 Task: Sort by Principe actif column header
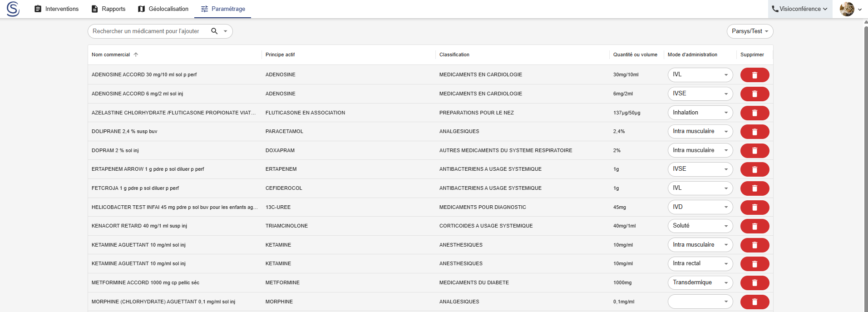(280, 54)
